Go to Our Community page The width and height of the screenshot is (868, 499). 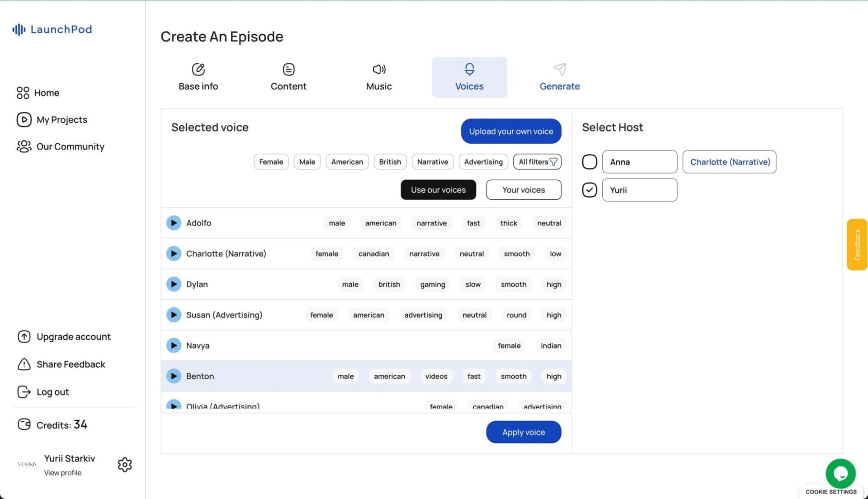(x=70, y=146)
